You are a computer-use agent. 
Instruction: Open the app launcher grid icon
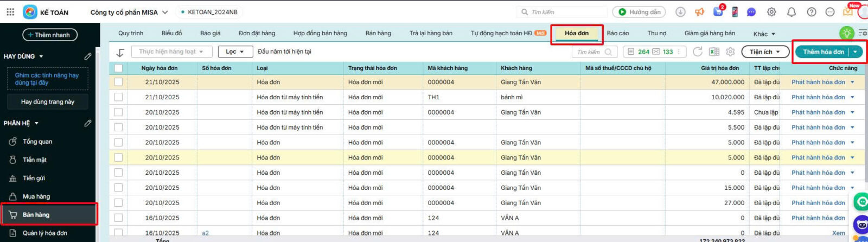10,12
